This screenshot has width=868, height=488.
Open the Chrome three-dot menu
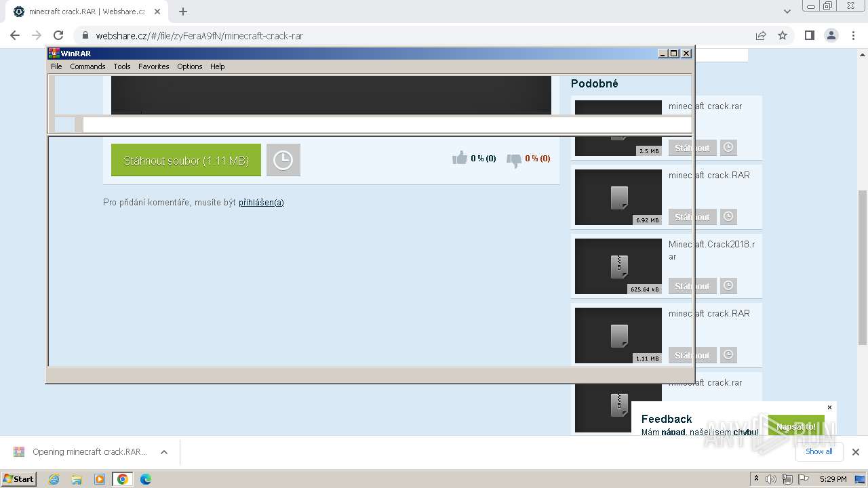tap(853, 35)
